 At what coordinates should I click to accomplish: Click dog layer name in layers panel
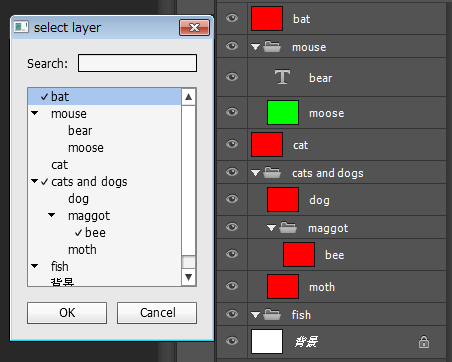(319, 200)
